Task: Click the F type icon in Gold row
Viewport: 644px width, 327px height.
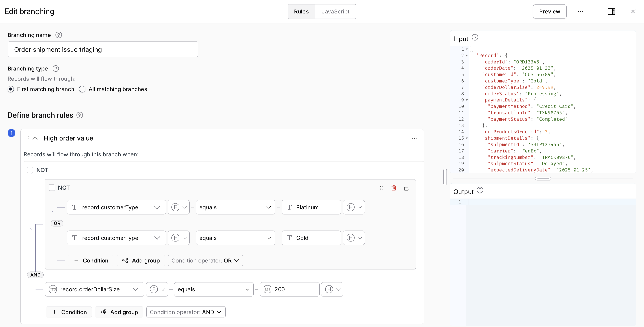Action: click(175, 238)
